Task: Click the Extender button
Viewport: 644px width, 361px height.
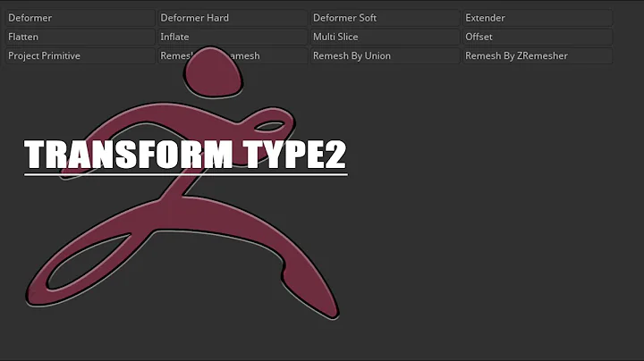Action: (x=538, y=18)
